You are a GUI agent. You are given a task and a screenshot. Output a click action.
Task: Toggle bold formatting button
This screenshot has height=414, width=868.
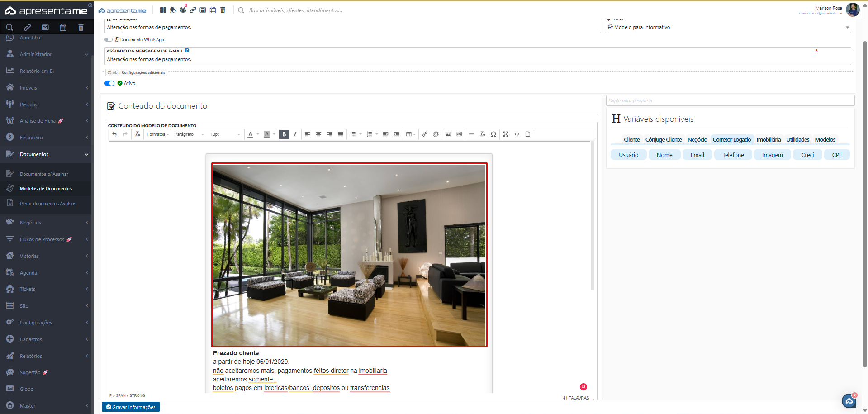pos(284,134)
